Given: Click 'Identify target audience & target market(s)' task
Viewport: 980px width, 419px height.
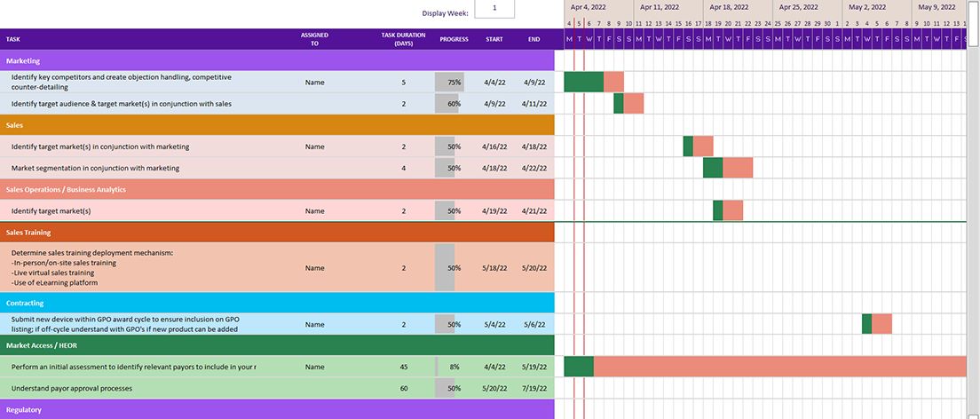Looking at the screenshot, I should (x=122, y=104).
